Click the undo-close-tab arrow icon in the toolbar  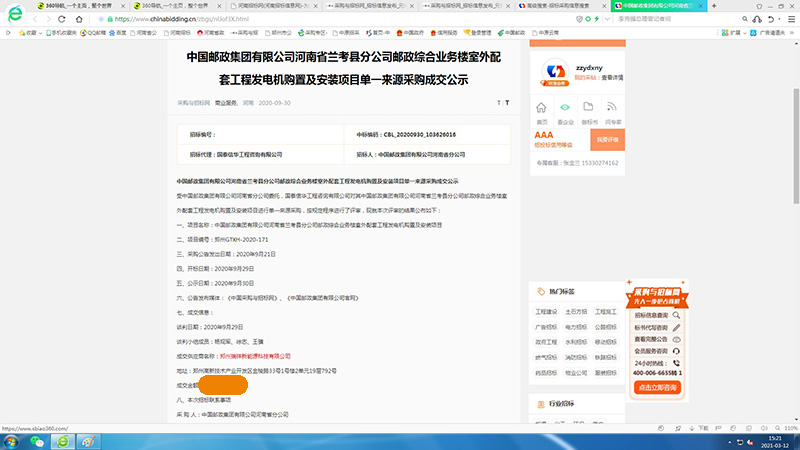771,19
